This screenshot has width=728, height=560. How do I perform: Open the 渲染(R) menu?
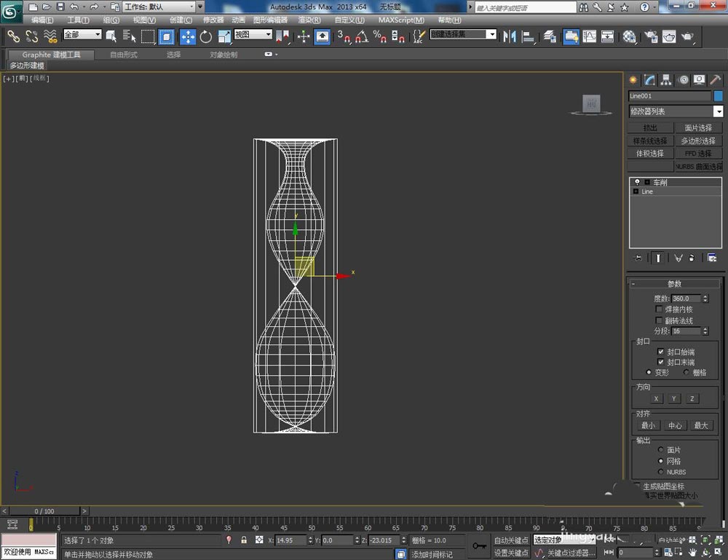pyautogui.click(x=310, y=20)
